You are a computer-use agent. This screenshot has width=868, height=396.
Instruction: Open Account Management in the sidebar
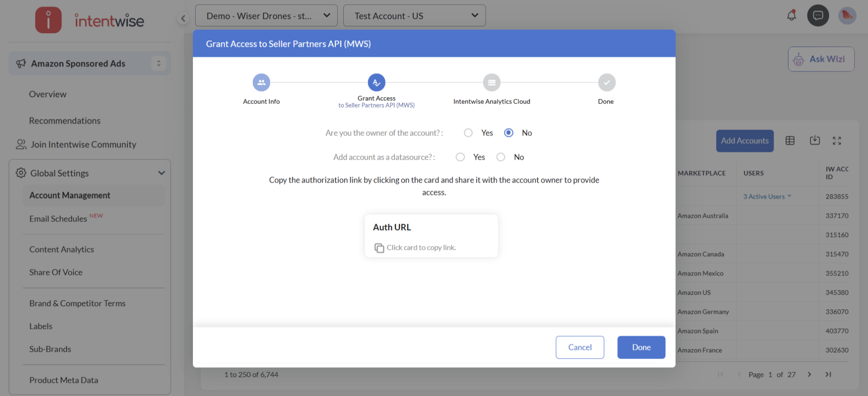(x=70, y=195)
